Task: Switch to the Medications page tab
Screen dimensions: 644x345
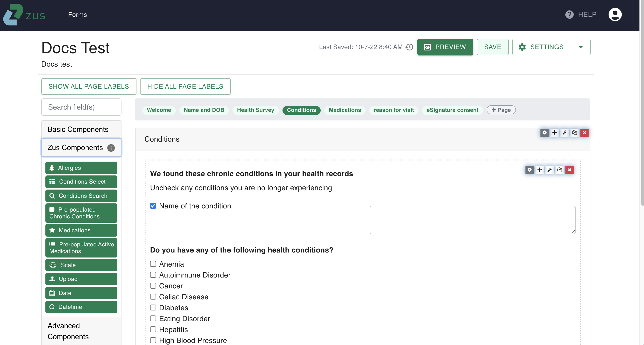Action: pos(344,110)
